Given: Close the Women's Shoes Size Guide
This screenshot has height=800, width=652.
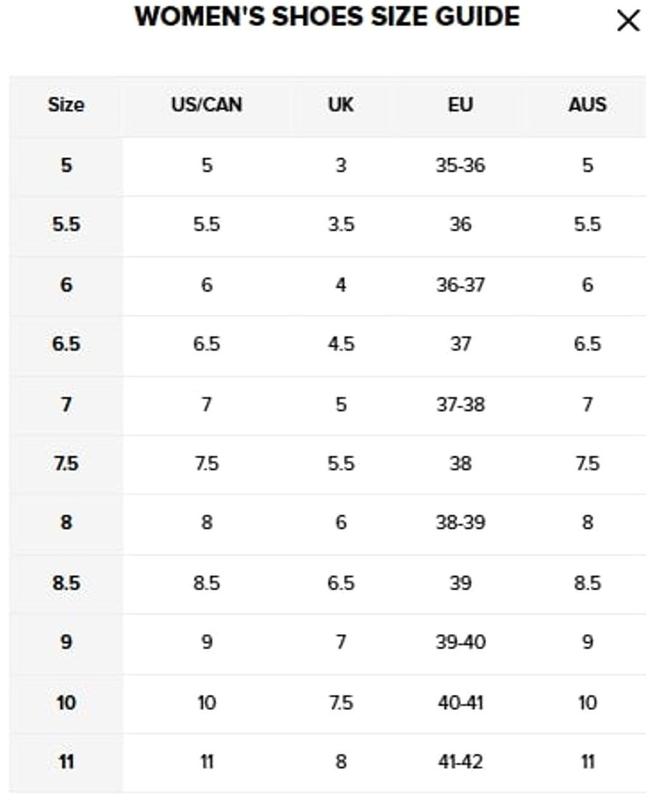Looking at the screenshot, I should tap(627, 21).
